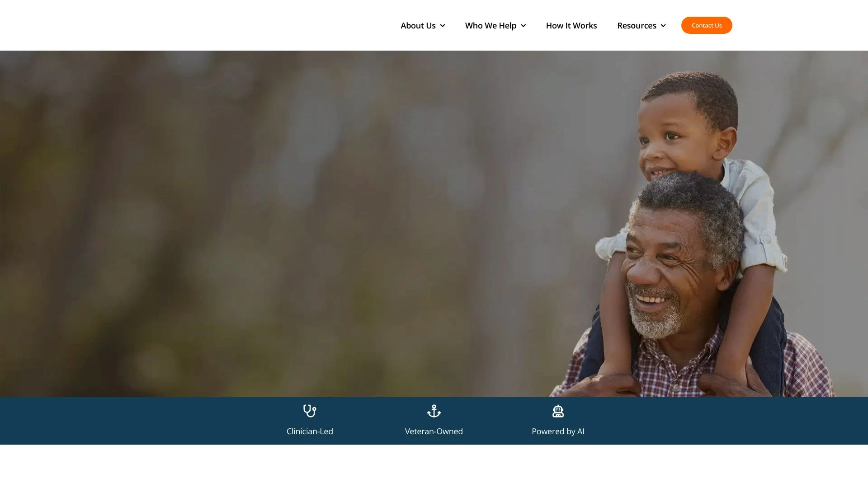Click the stethoscope icon above Clinician-Led
The height and width of the screenshot is (488, 868).
tap(310, 411)
